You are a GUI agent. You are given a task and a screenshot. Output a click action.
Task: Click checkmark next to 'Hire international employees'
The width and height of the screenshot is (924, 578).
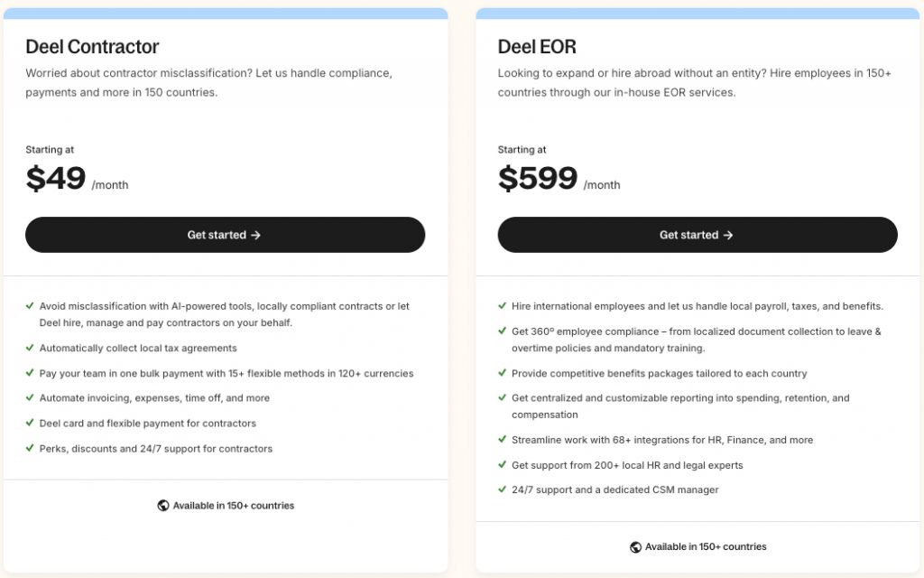[x=503, y=306]
